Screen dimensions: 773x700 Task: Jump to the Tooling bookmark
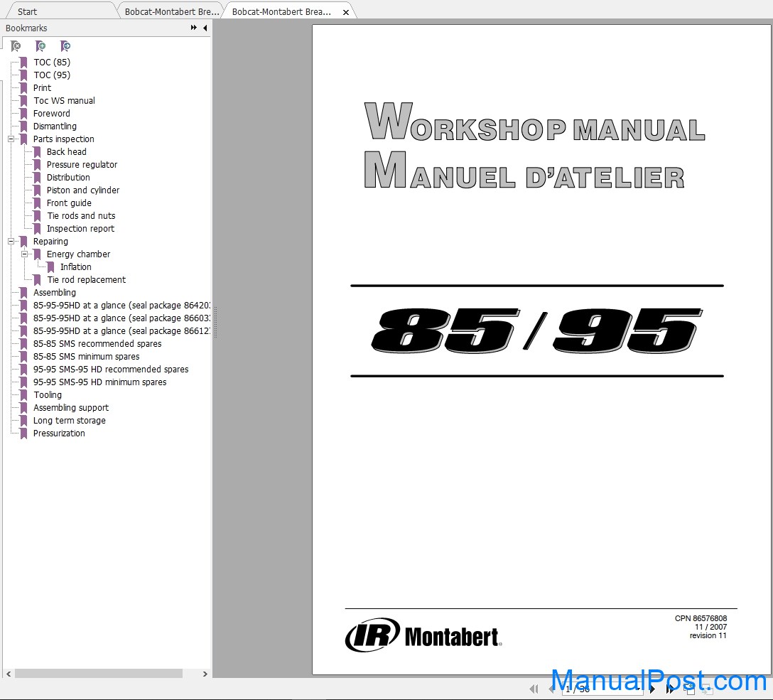coord(48,395)
